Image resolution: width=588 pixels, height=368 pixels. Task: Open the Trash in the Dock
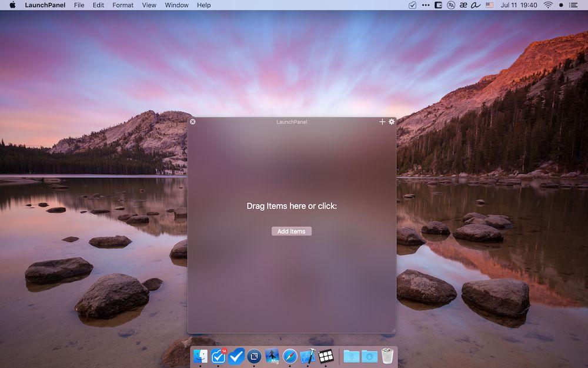(387, 356)
